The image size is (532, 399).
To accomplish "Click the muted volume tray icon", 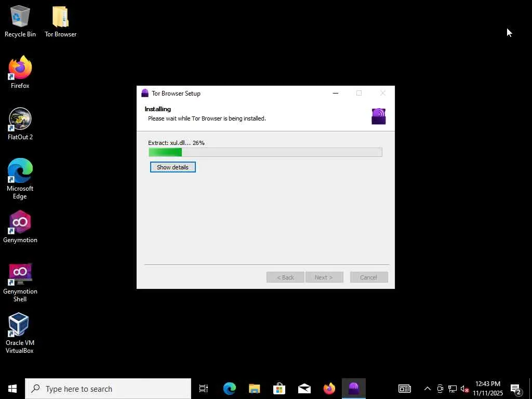I will (x=464, y=389).
